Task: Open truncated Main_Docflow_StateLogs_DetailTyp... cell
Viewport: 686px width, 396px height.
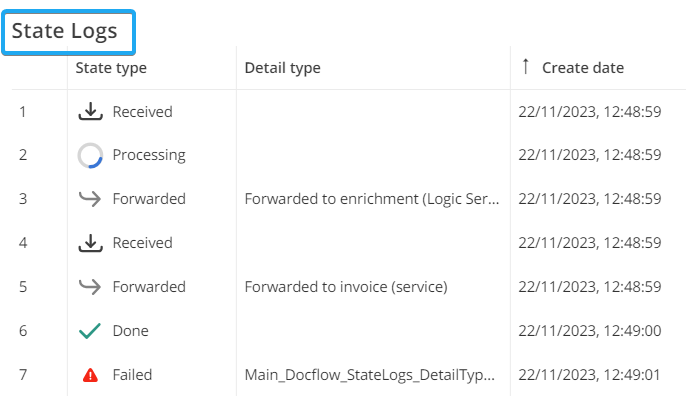Action: pos(370,375)
